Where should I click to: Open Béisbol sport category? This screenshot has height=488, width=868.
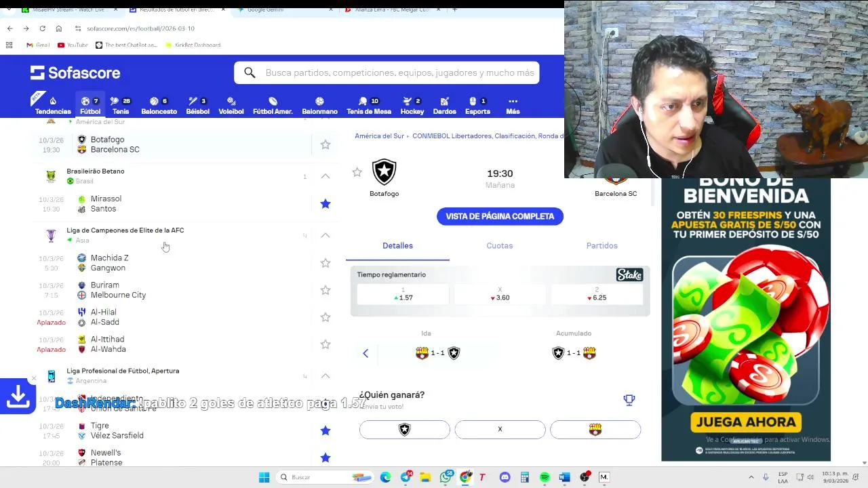197,106
